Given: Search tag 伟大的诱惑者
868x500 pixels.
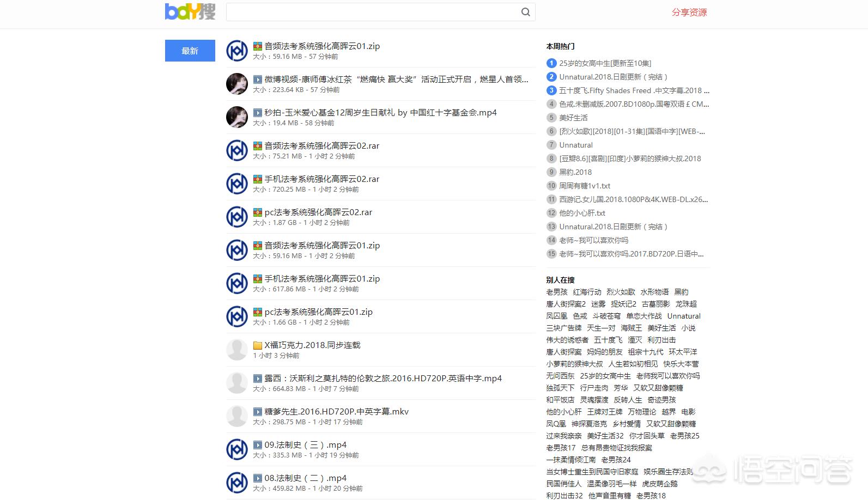Looking at the screenshot, I should (567, 340).
